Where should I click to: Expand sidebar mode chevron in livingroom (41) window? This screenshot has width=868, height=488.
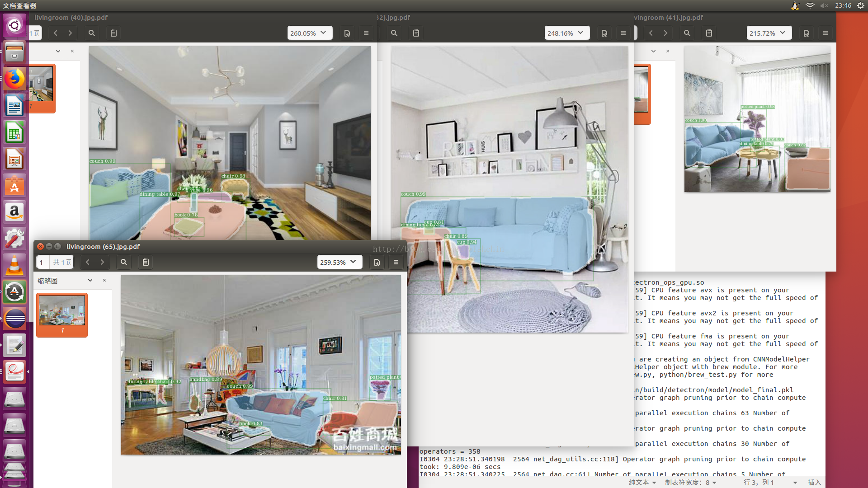pos(653,51)
